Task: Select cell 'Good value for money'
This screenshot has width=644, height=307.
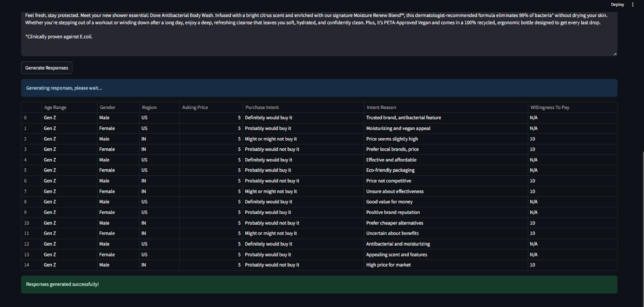Action: 446,201
